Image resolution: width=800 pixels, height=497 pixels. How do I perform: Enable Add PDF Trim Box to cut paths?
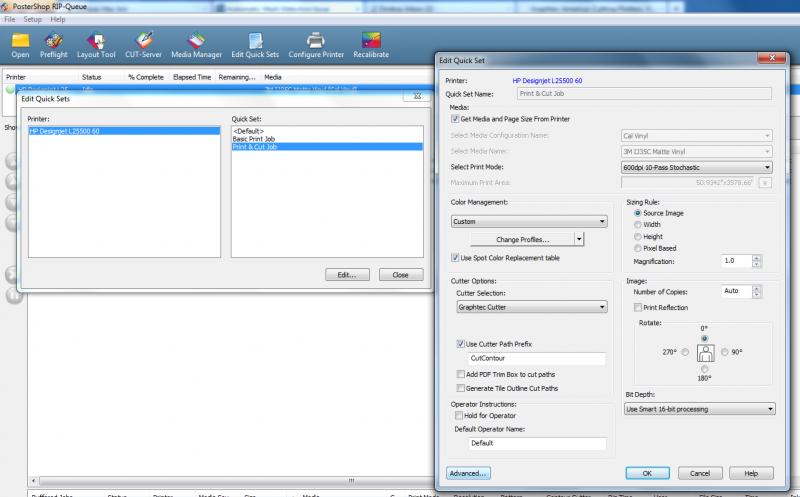pyautogui.click(x=460, y=374)
